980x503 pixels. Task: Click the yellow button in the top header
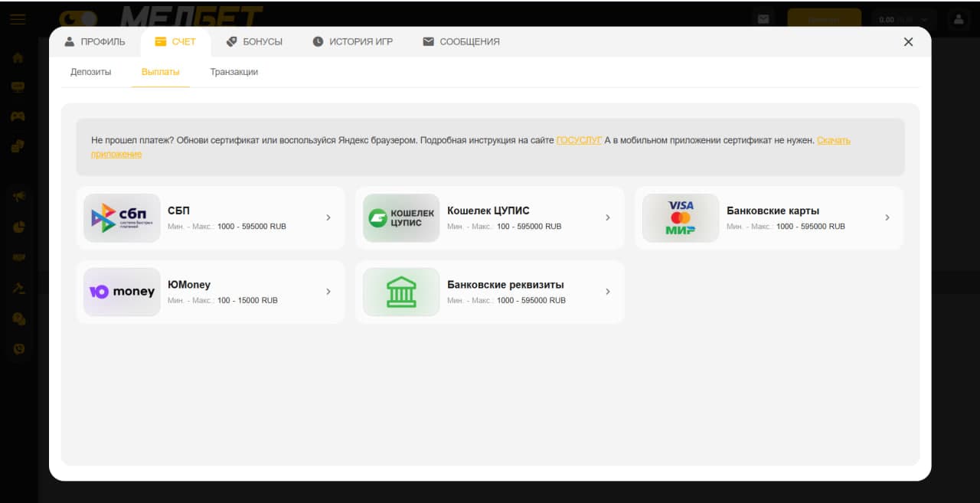[824, 19]
